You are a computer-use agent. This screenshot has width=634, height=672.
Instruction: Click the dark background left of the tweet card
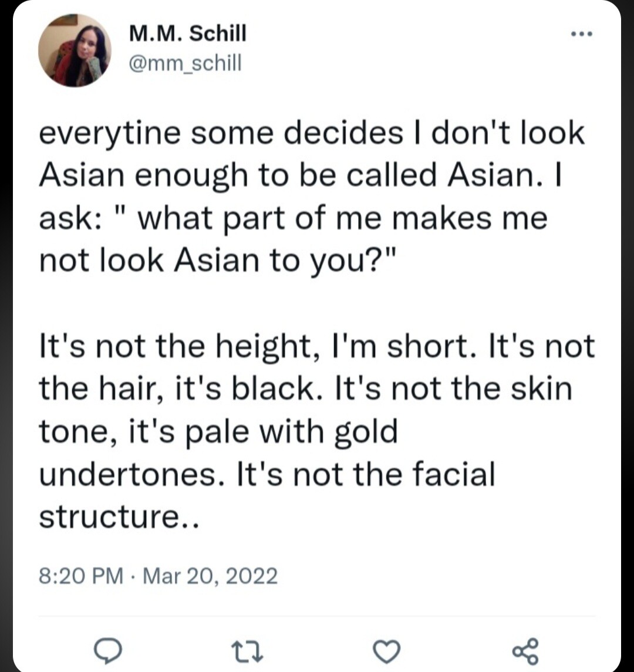pos(6,352)
